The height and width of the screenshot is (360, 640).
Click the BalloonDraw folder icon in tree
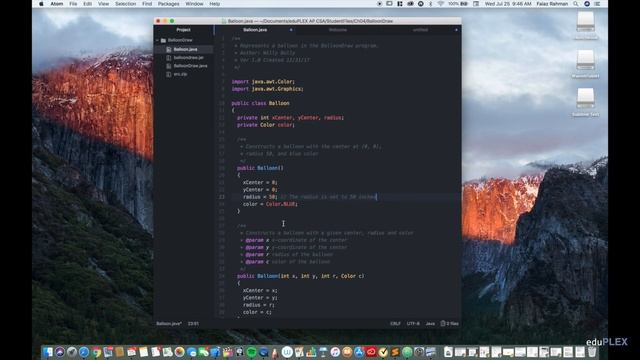tap(163, 40)
